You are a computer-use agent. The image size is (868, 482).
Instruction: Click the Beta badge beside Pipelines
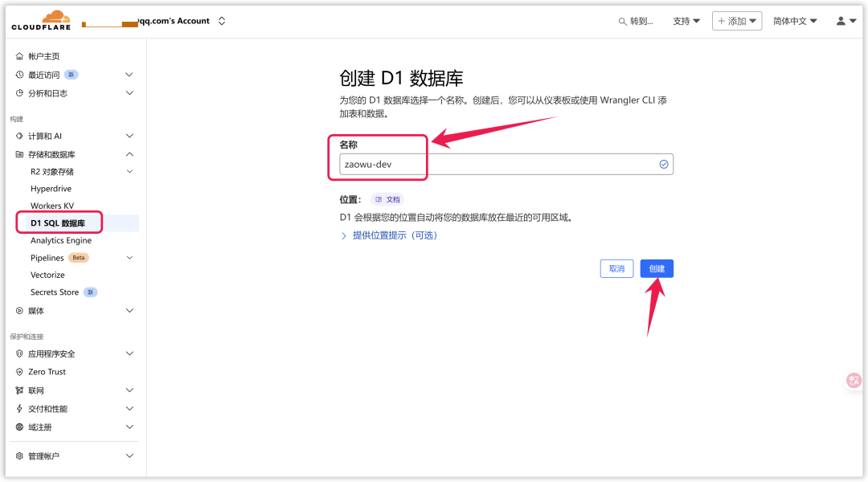[79, 258]
